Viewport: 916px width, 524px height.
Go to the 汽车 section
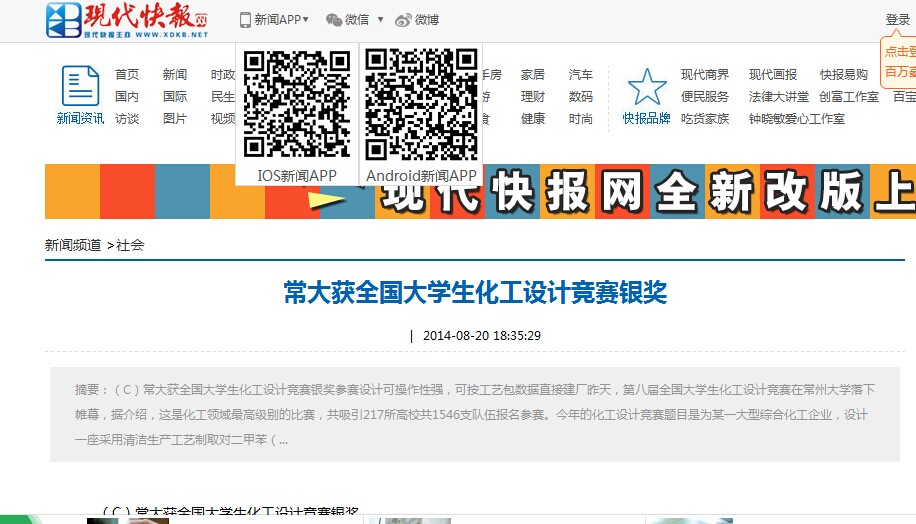[581, 75]
